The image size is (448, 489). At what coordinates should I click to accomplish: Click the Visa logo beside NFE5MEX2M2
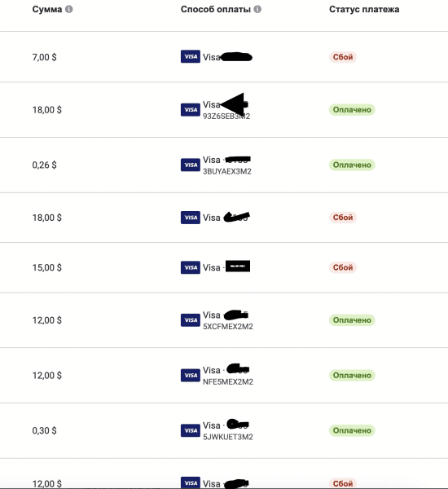(191, 376)
